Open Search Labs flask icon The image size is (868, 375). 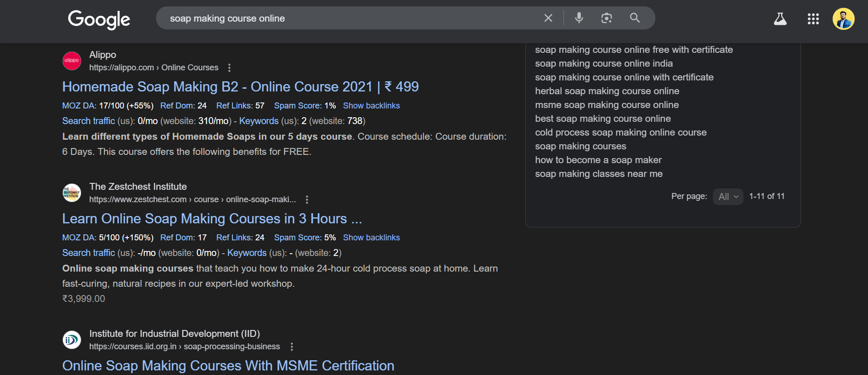point(780,19)
